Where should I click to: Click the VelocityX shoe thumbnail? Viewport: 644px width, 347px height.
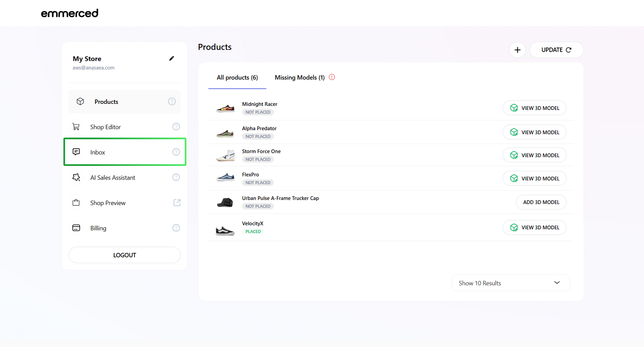pos(225,231)
